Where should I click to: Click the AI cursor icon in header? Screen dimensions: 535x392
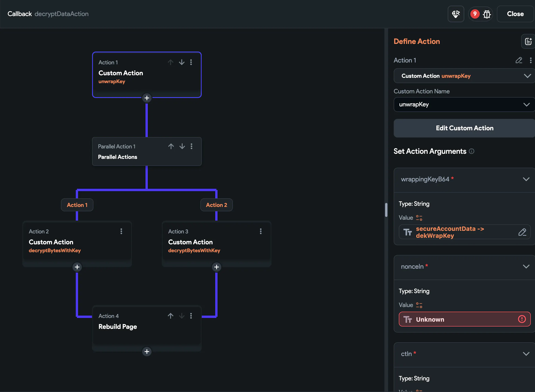pos(456,14)
